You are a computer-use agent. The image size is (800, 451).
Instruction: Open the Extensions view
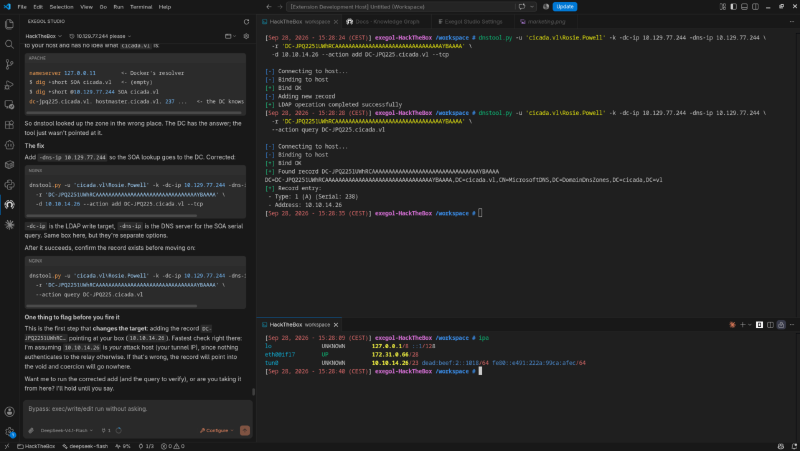[9, 124]
